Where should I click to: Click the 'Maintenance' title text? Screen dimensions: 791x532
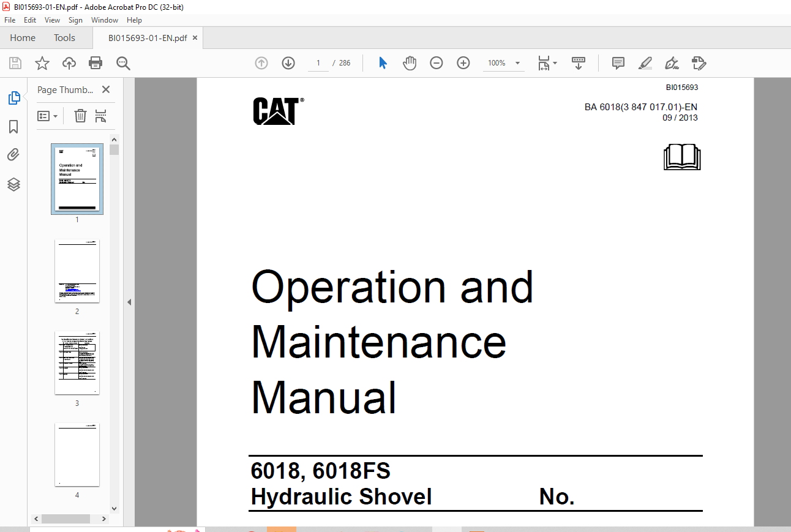pos(379,342)
